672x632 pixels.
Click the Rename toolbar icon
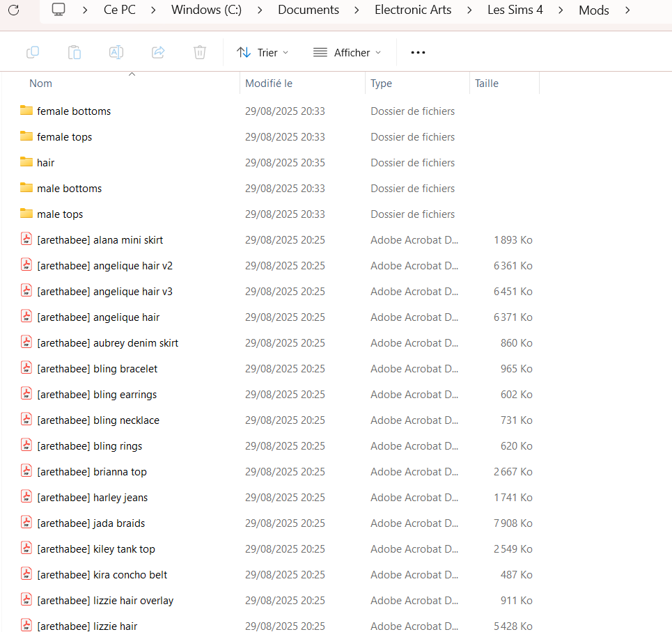coord(116,52)
